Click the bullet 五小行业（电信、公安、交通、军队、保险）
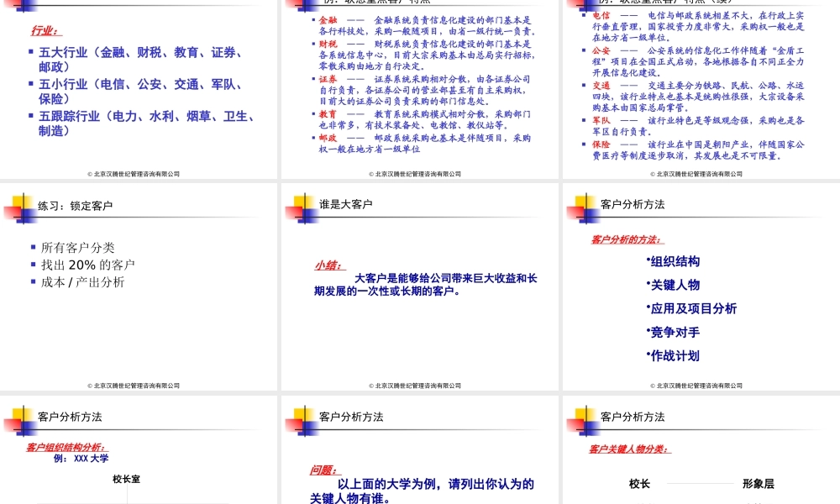 tap(140, 91)
